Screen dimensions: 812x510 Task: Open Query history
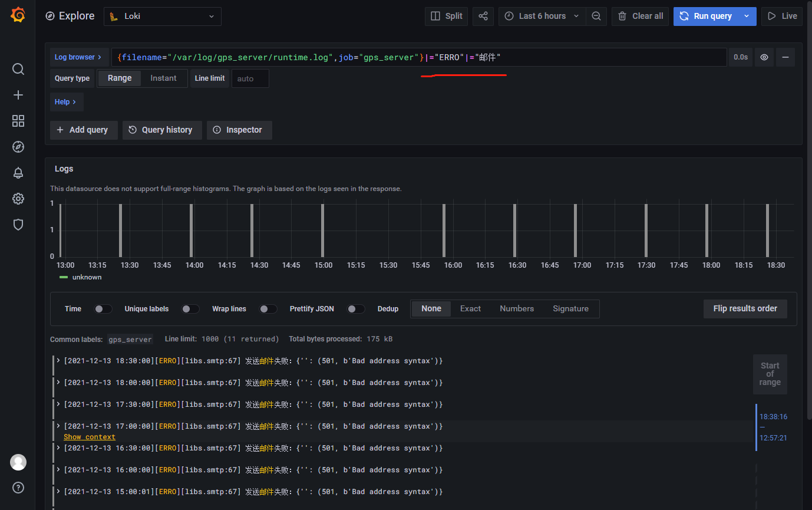pos(162,130)
